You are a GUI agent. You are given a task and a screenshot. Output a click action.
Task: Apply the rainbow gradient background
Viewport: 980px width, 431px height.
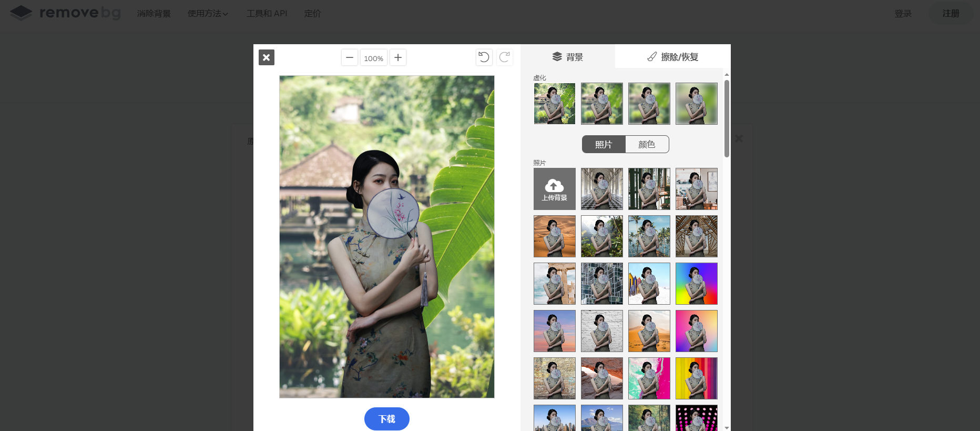tap(697, 284)
